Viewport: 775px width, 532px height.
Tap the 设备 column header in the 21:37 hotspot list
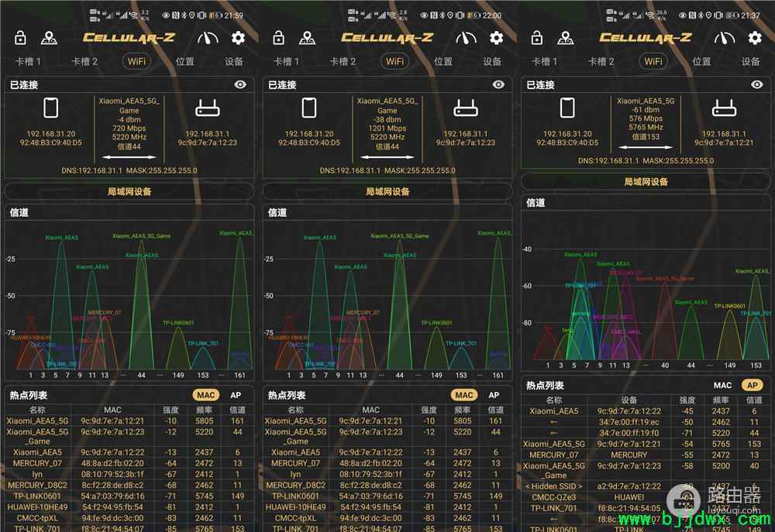click(x=629, y=400)
